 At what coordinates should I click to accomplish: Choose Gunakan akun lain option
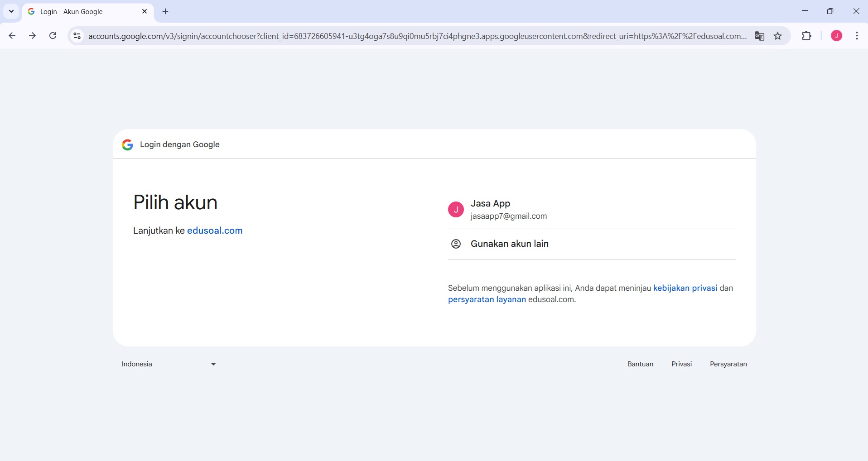pyautogui.click(x=509, y=244)
